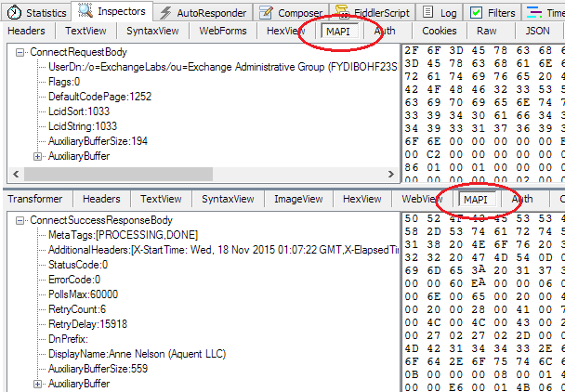
Task: Click the Timeline icon
Action: pos(534,13)
